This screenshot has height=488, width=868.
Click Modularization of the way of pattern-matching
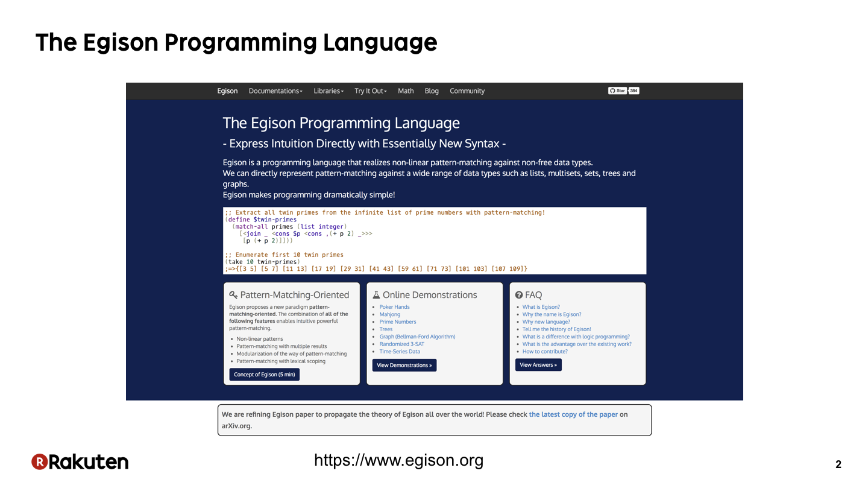[292, 353]
